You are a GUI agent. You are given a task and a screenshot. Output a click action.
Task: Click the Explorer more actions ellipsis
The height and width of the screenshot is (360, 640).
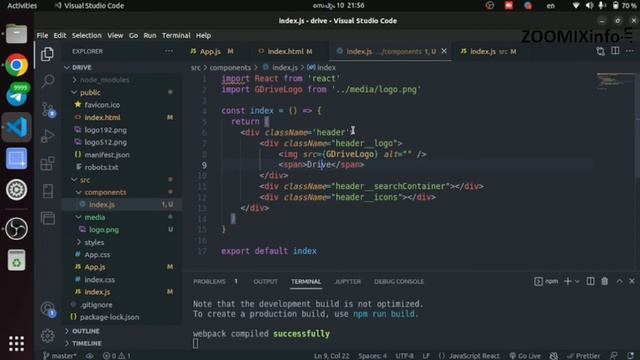(169, 51)
